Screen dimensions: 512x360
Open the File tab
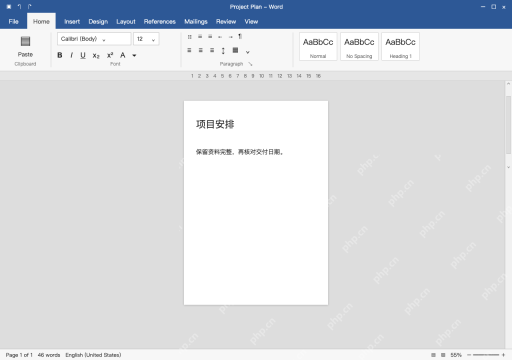pos(14,22)
